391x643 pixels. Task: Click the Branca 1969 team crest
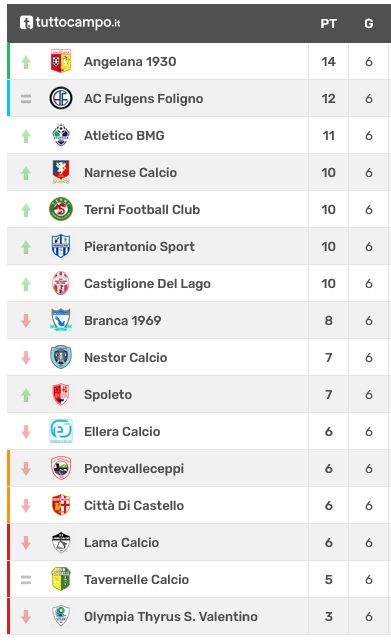61,320
